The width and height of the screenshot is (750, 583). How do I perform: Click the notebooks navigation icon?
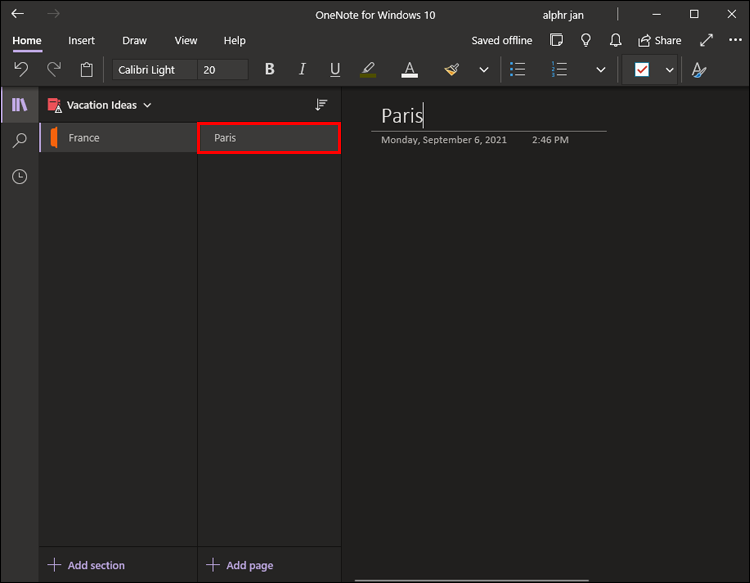[x=19, y=104]
